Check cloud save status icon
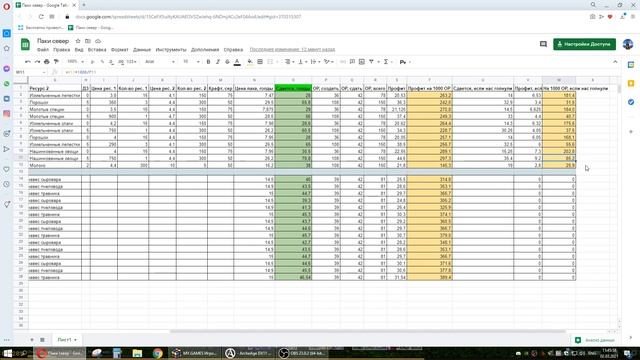640x360 pixels. (x=98, y=41)
